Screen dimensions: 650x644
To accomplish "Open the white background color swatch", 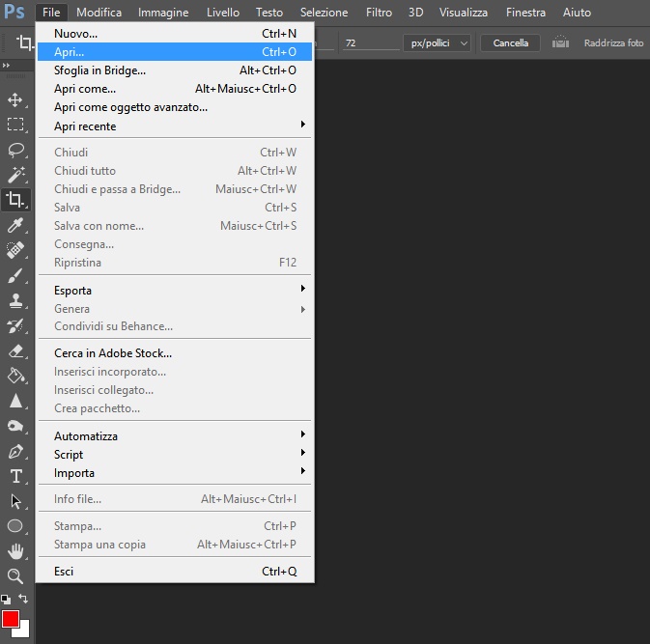I will pos(24,631).
